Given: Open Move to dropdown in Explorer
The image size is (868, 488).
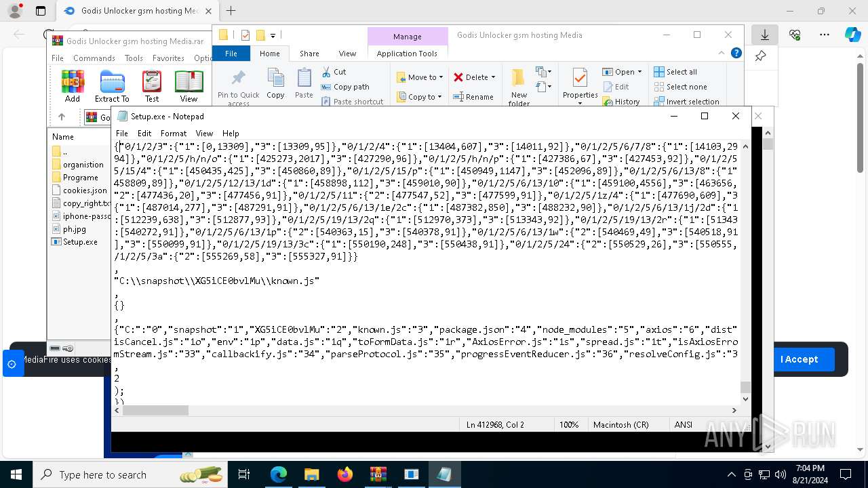Looking at the screenshot, I should (419, 77).
